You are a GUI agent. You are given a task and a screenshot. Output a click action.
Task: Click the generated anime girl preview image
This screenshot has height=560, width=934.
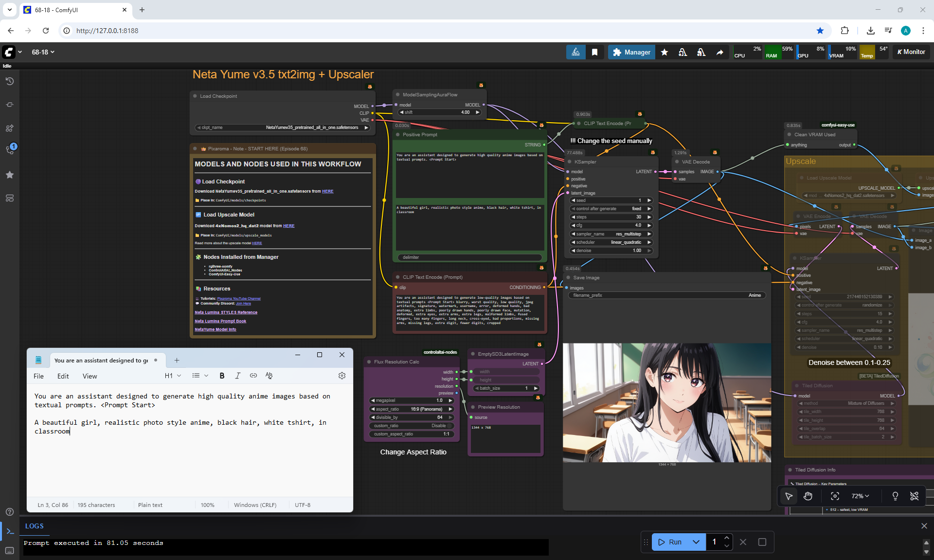[x=666, y=402]
